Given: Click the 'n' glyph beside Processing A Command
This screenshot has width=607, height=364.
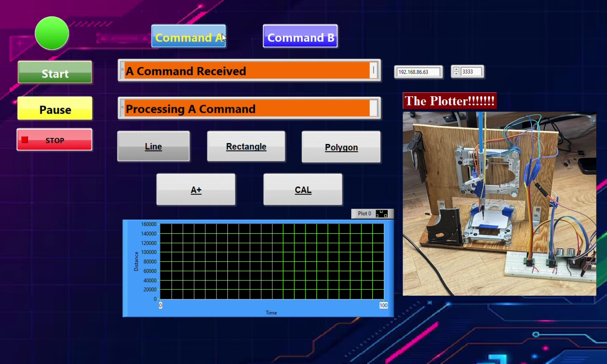Looking at the screenshot, I should coord(122,107).
